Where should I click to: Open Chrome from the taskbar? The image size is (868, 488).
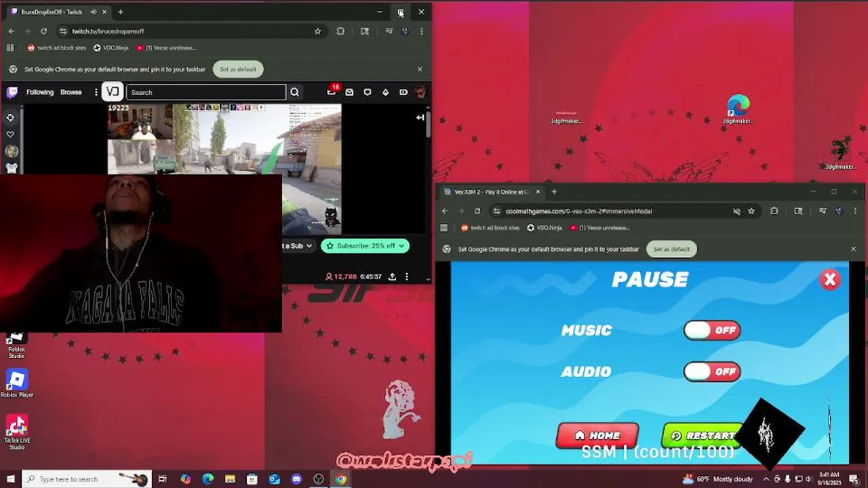340,479
